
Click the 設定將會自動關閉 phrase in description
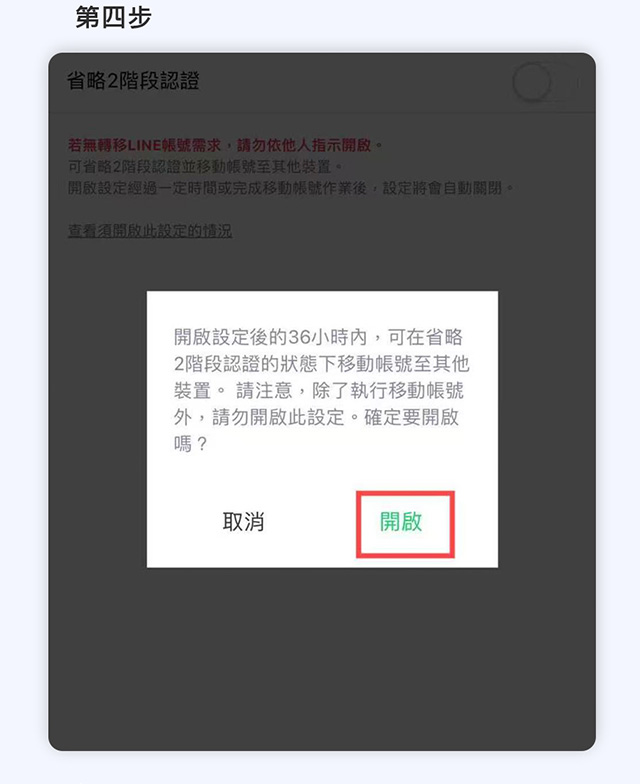click(x=442, y=188)
